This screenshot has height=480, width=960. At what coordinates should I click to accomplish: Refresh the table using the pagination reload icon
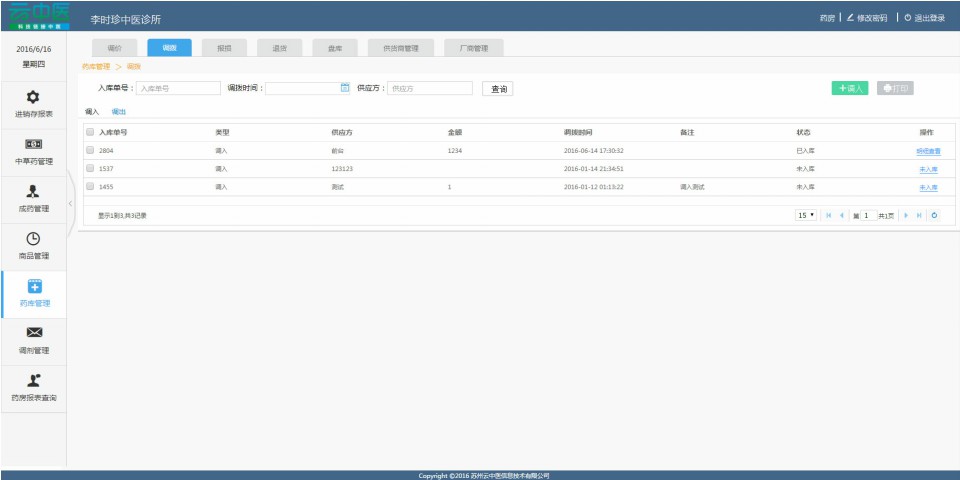coord(934,215)
